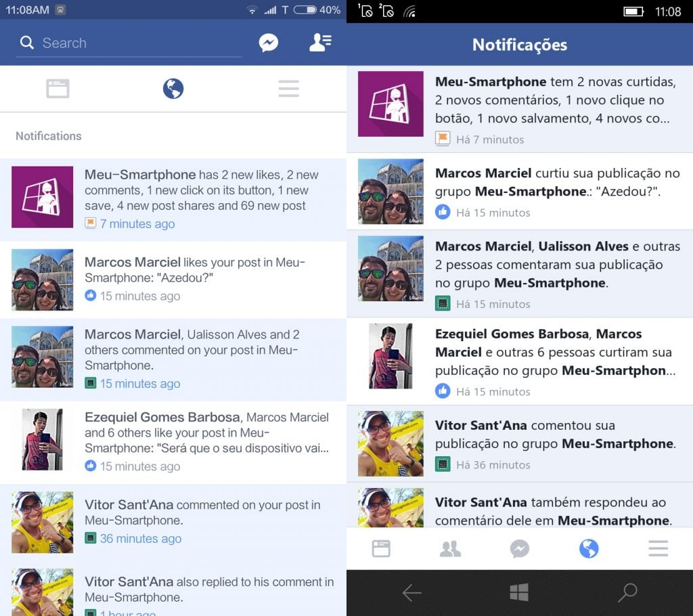
Task: Open "Vitor Sant'Ana also replied to his comment"
Action: (173, 588)
